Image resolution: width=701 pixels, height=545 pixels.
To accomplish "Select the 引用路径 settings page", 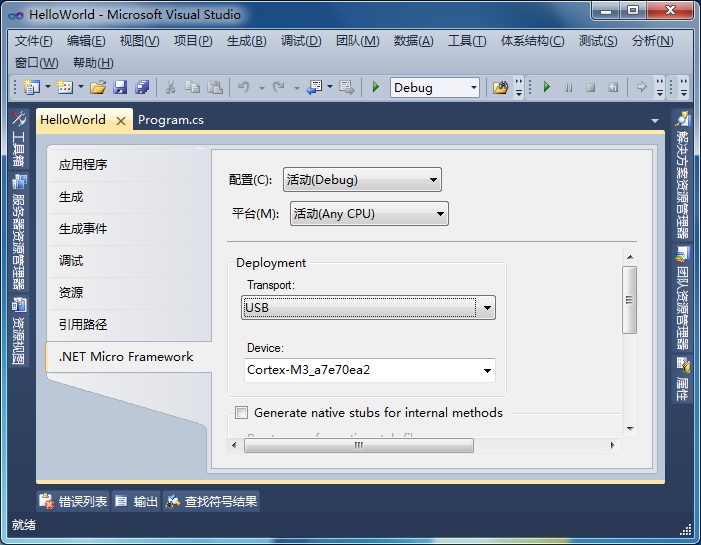I will 130,325.
